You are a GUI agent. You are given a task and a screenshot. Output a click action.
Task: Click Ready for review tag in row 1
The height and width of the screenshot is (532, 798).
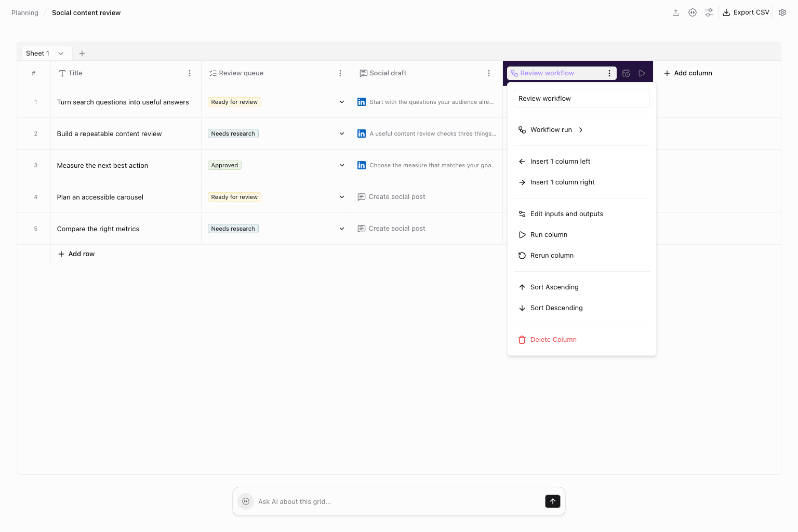234,102
